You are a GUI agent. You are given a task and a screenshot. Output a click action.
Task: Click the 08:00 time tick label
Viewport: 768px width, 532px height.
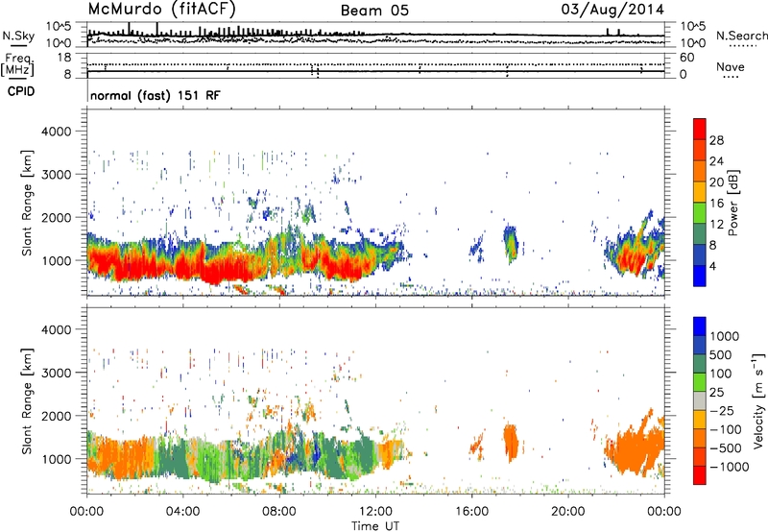coord(279,512)
